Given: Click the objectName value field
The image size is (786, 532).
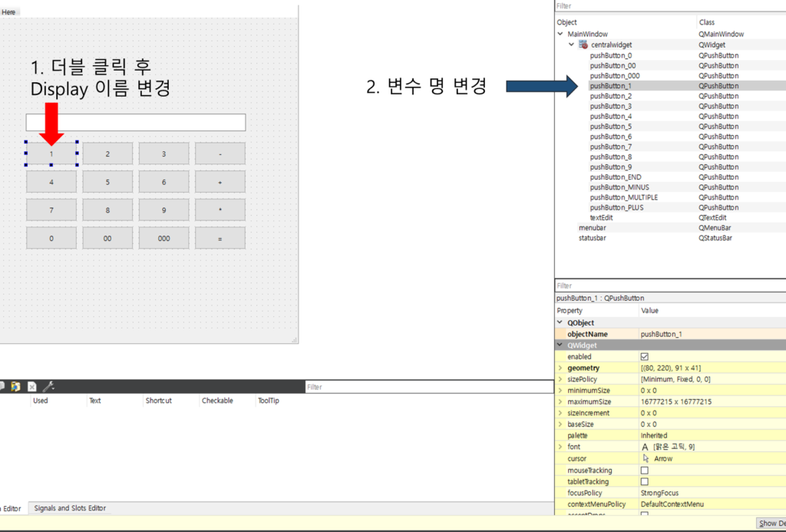Looking at the screenshot, I should point(710,335).
